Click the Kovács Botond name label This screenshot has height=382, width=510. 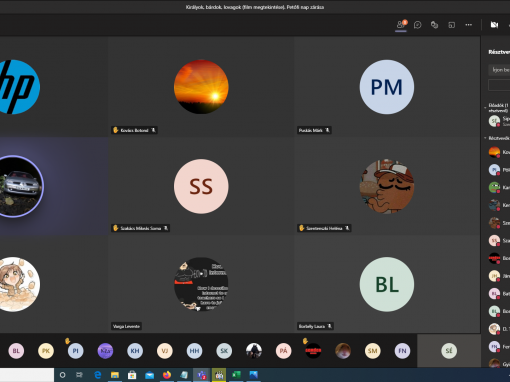(134, 130)
